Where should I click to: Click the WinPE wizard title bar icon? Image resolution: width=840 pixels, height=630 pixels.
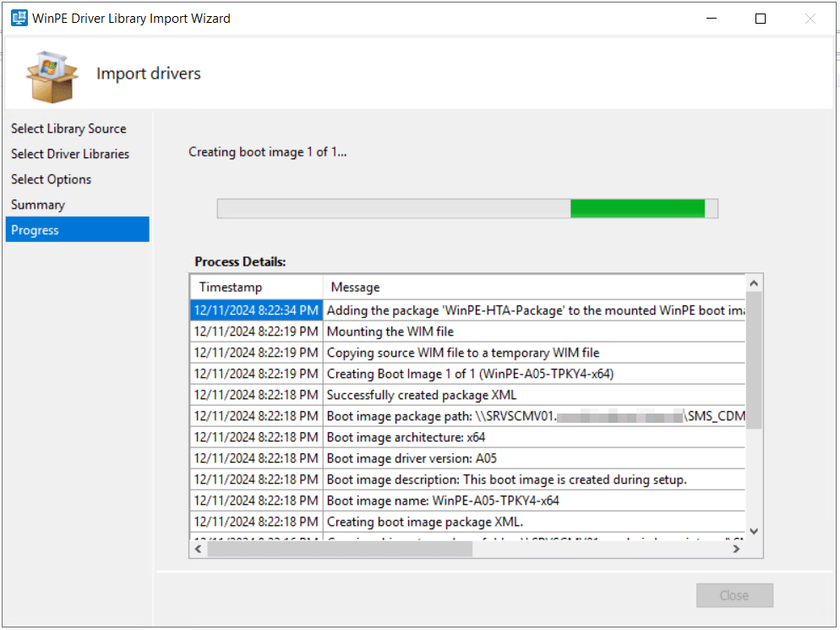pos(19,18)
